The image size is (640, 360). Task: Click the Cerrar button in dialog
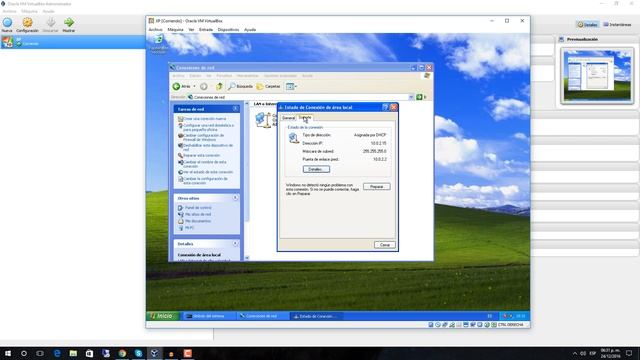(x=385, y=245)
